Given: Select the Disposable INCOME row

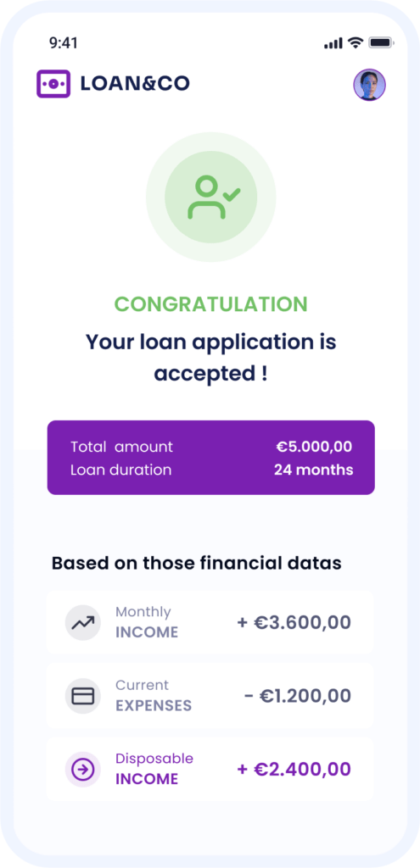Looking at the screenshot, I should pyautogui.click(x=210, y=770).
